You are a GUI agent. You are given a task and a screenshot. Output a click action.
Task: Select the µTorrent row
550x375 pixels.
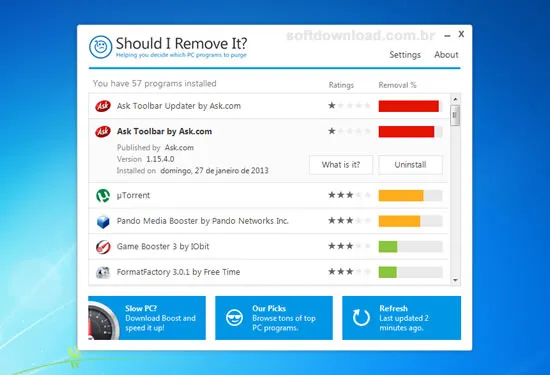click(269, 196)
